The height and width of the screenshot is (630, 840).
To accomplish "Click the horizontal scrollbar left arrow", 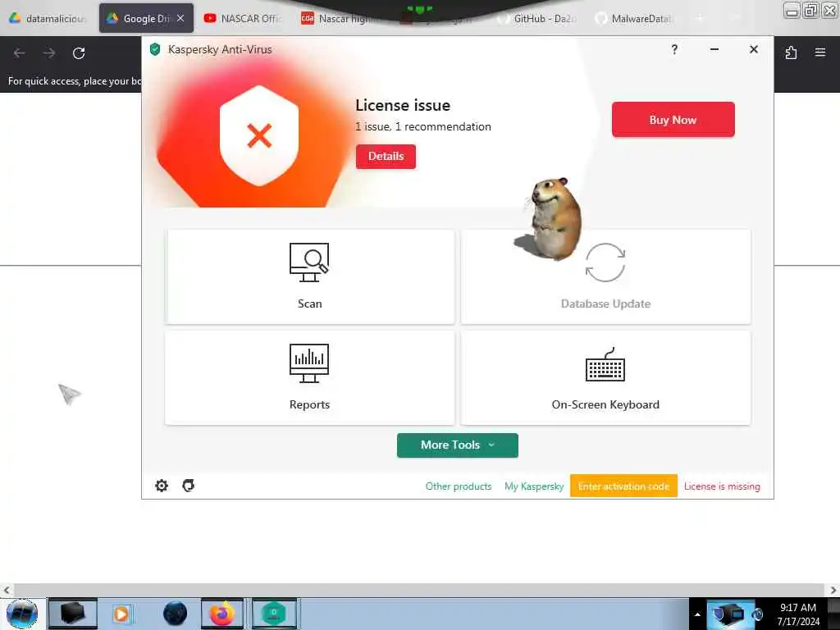I will (x=7, y=591).
